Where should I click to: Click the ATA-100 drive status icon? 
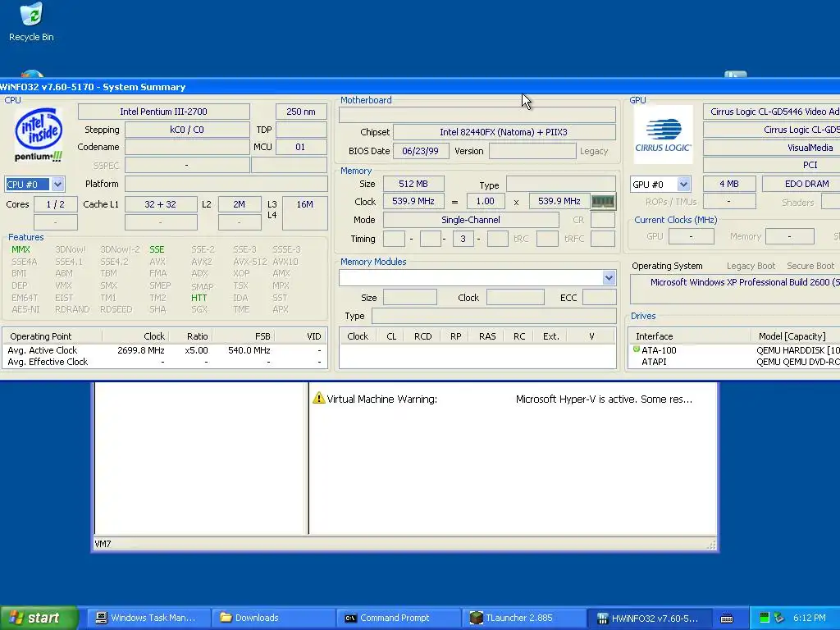pos(637,349)
